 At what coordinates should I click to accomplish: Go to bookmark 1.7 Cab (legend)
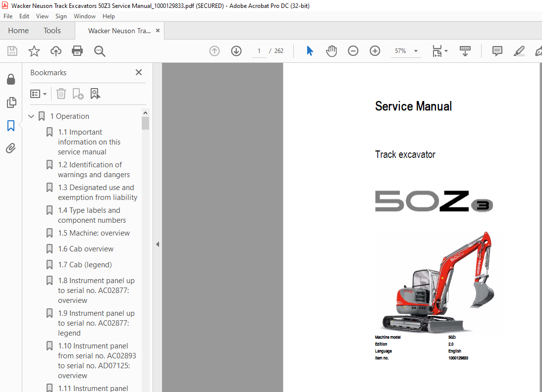pyautogui.click(x=85, y=265)
